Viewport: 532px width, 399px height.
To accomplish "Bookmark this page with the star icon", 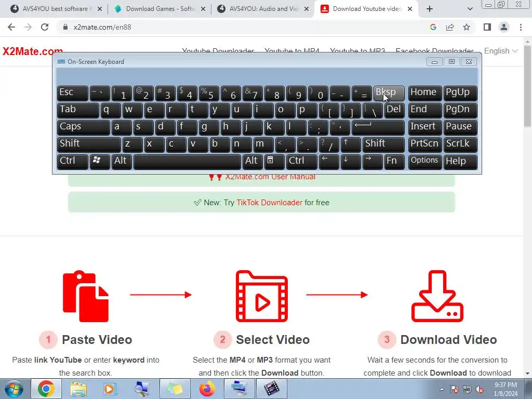I will click(x=467, y=27).
